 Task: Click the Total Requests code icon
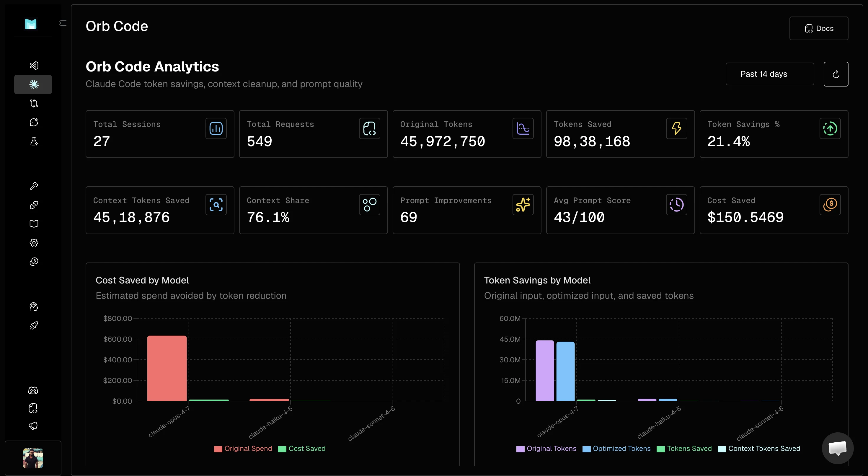pos(369,128)
